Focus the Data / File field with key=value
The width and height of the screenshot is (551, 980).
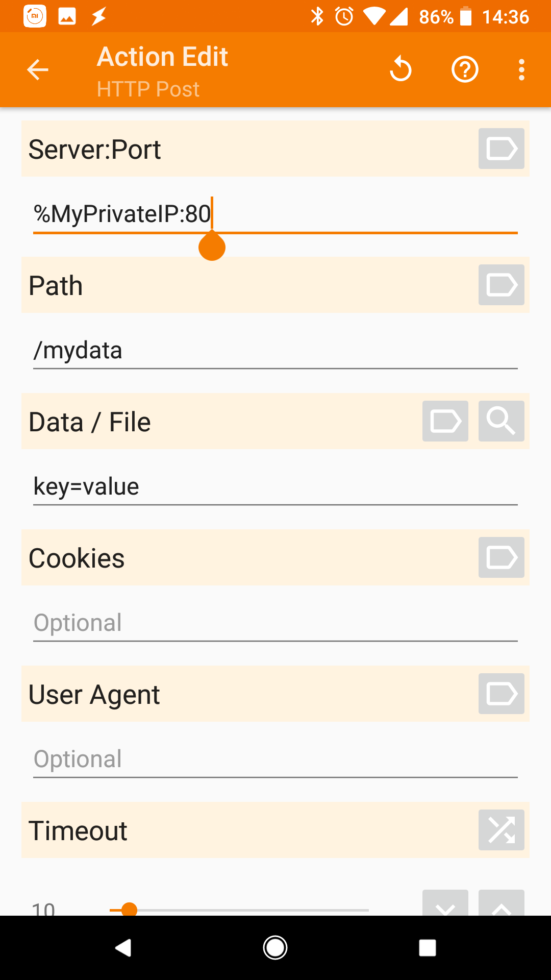point(275,486)
